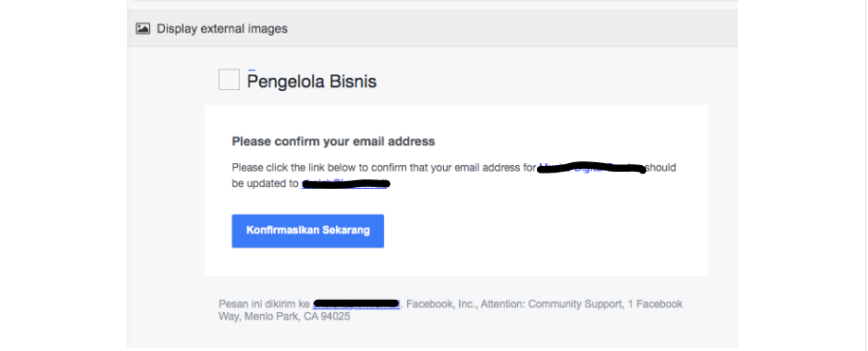This screenshot has height=351, width=868.
Task: Click the gray area below the footer address
Action: 432,338
